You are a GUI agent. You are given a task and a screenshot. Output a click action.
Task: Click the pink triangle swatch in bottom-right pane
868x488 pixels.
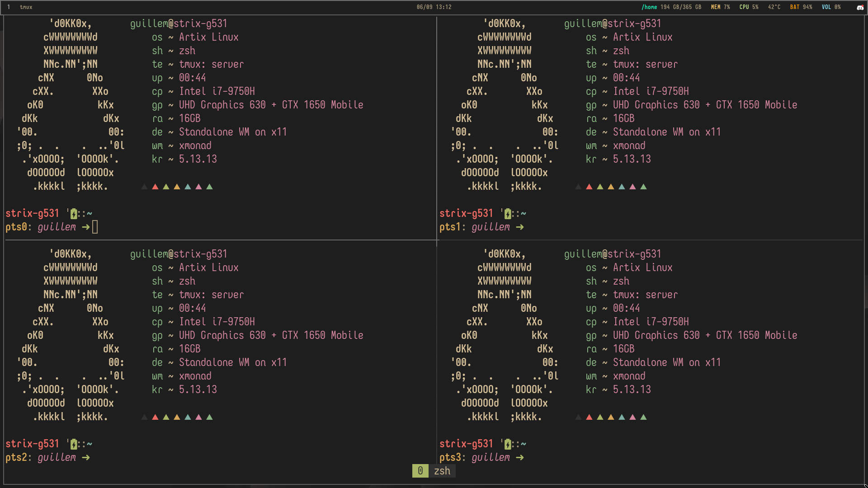pyautogui.click(x=632, y=417)
